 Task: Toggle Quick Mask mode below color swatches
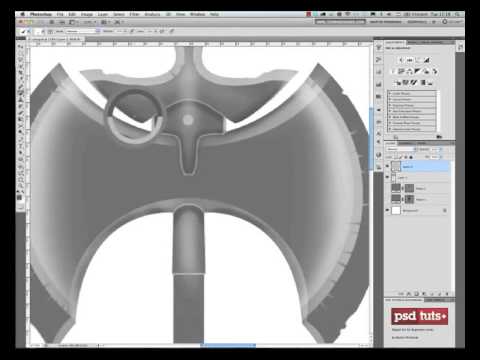click(20, 207)
